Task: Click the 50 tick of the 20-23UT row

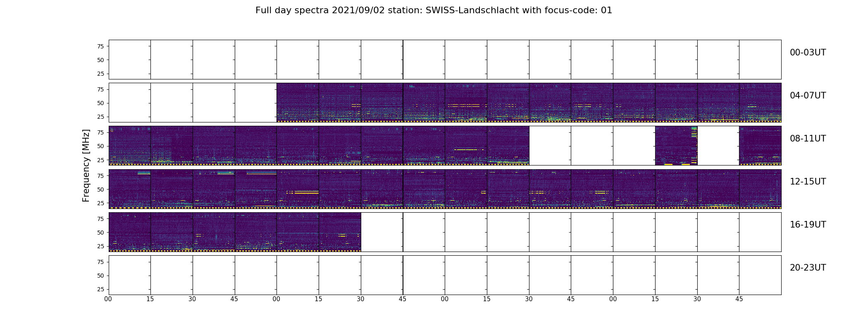Action: pyautogui.click(x=100, y=276)
